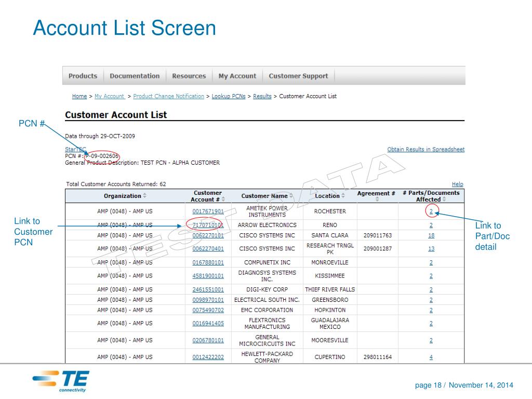Open parts affected link in Digi-Key row

point(431,290)
